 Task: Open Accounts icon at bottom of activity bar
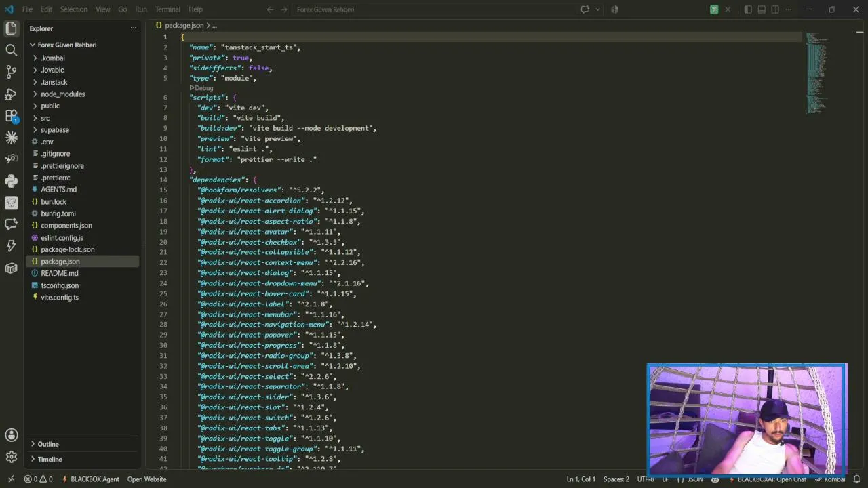(11, 435)
